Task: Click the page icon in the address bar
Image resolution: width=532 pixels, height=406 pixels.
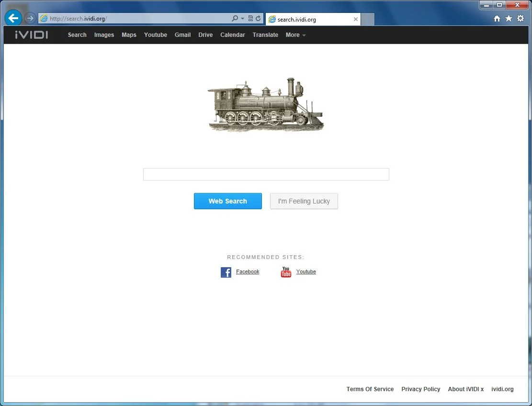Action: coord(44,18)
